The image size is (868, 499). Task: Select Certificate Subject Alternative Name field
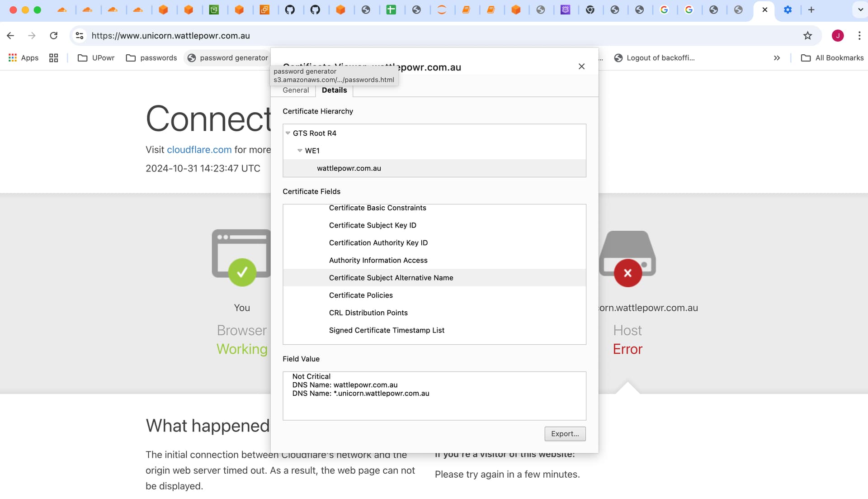[434, 278]
